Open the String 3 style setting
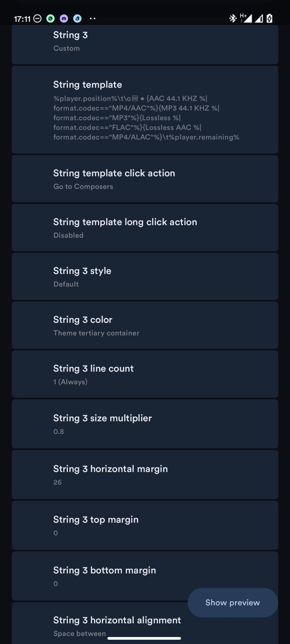This screenshot has height=644, width=290. (x=145, y=277)
